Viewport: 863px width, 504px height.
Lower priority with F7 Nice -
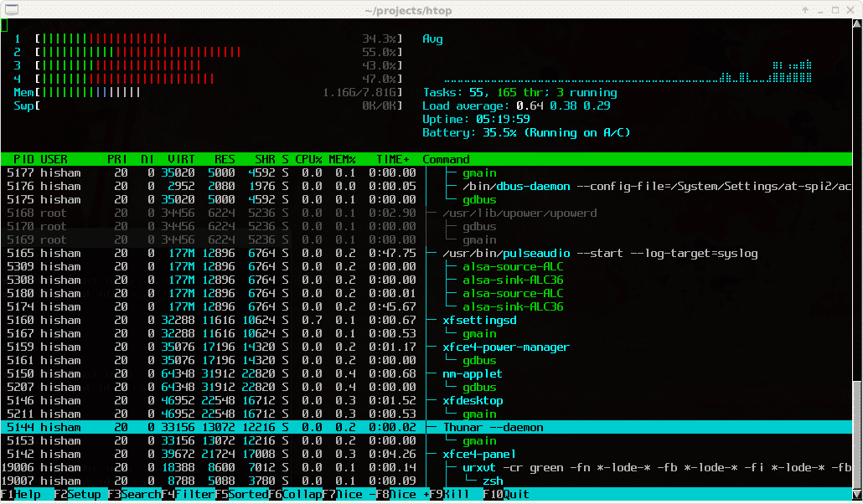tap(350, 494)
